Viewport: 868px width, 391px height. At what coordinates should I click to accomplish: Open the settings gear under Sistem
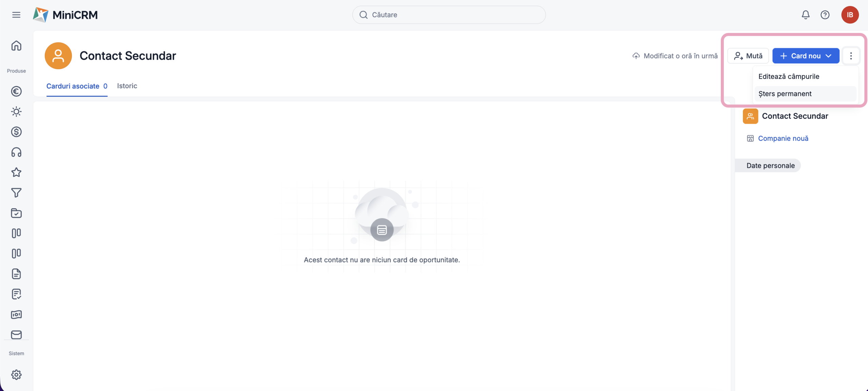click(x=16, y=375)
